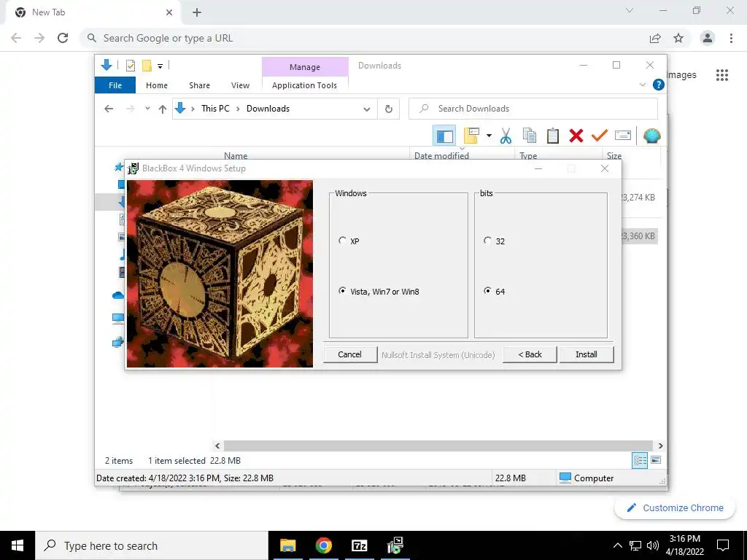Bookmark this tab star icon
Screen dimensions: 747x560
coord(678,38)
